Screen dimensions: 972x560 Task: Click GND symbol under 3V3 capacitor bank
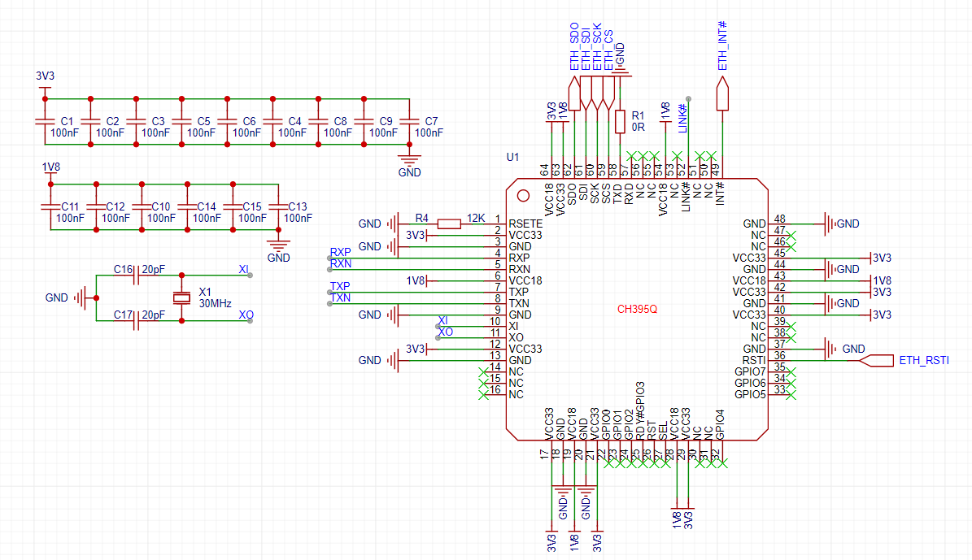click(409, 158)
